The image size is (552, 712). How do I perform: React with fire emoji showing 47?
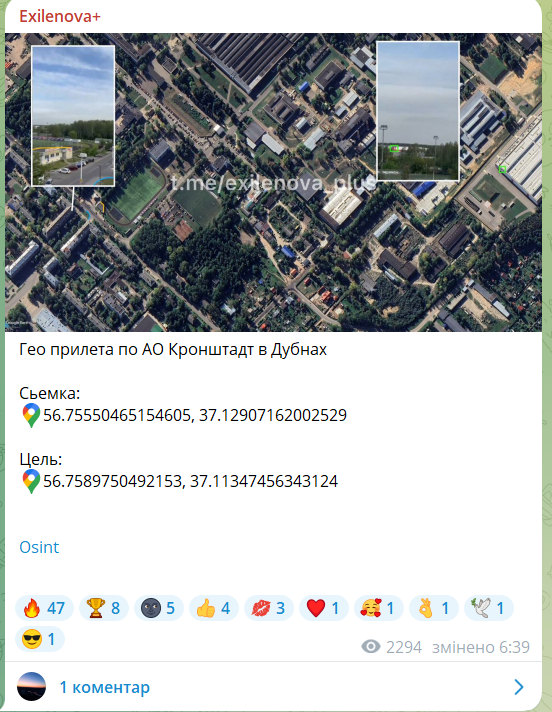[x=44, y=608]
